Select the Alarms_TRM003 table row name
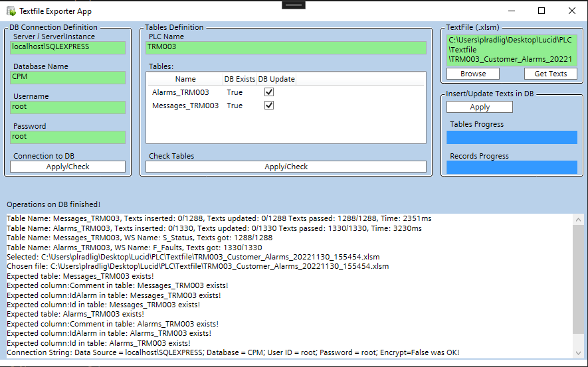 click(x=181, y=92)
